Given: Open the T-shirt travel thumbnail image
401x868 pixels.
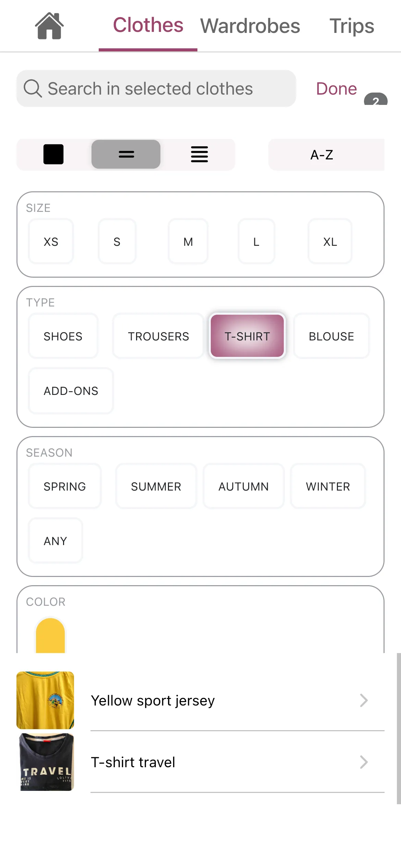Looking at the screenshot, I should (x=45, y=762).
